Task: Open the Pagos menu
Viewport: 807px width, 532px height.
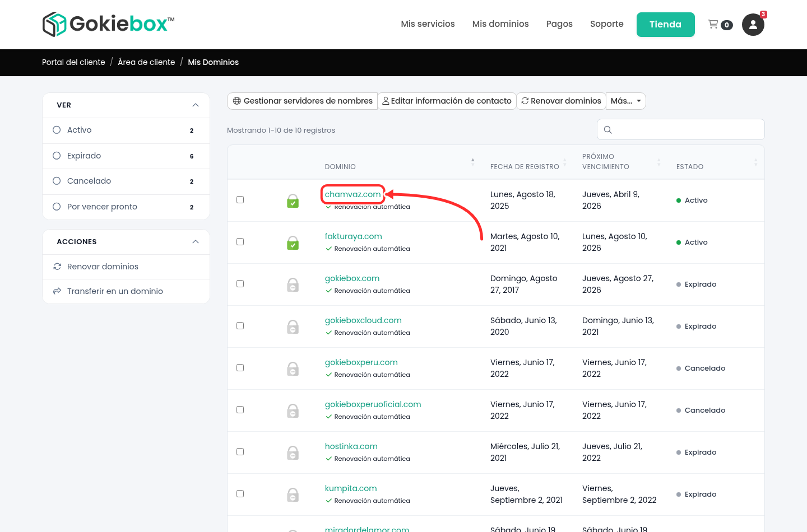Action: [x=559, y=24]
